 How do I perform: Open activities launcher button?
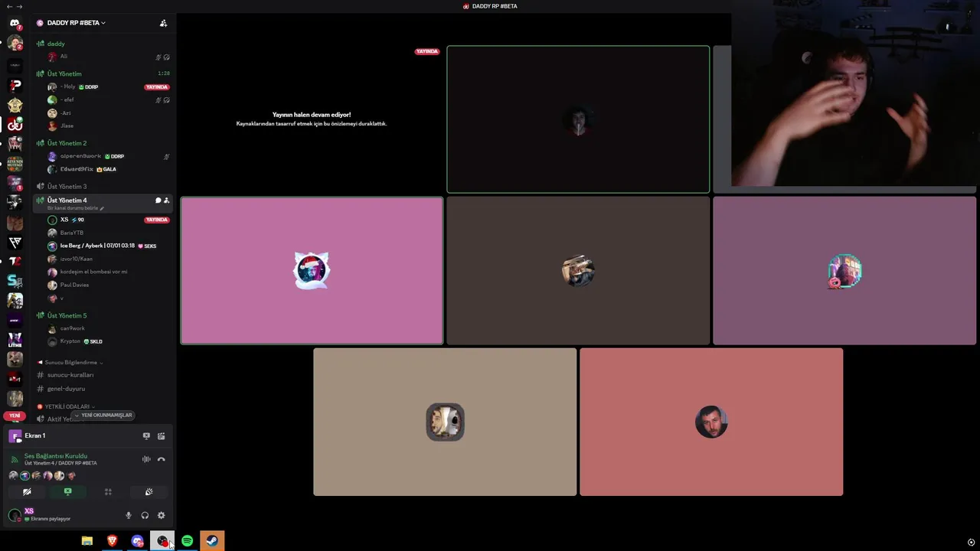point(108,492)
